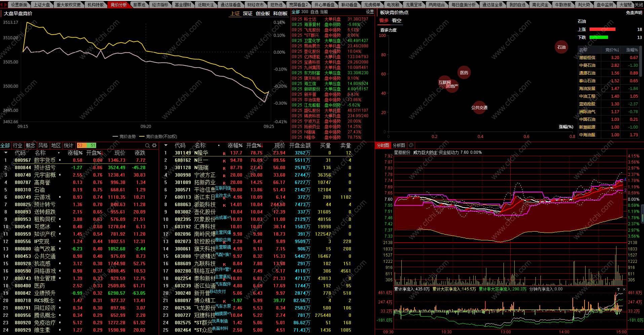Click 免责声明 disclaimer link

click(634, 13)
